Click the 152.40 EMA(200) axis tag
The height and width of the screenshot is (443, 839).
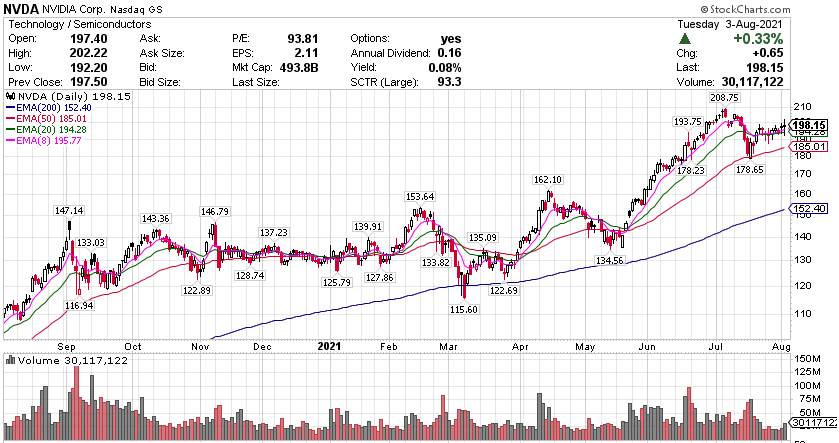point(810,209)
